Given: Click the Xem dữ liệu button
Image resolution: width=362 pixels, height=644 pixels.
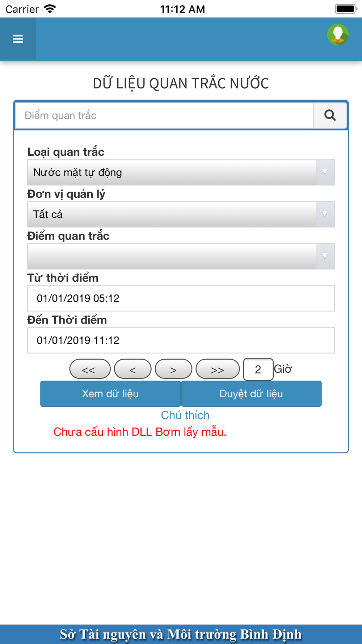Looking at the screenshot, I should pyautogui.click(x=110, y=394).
